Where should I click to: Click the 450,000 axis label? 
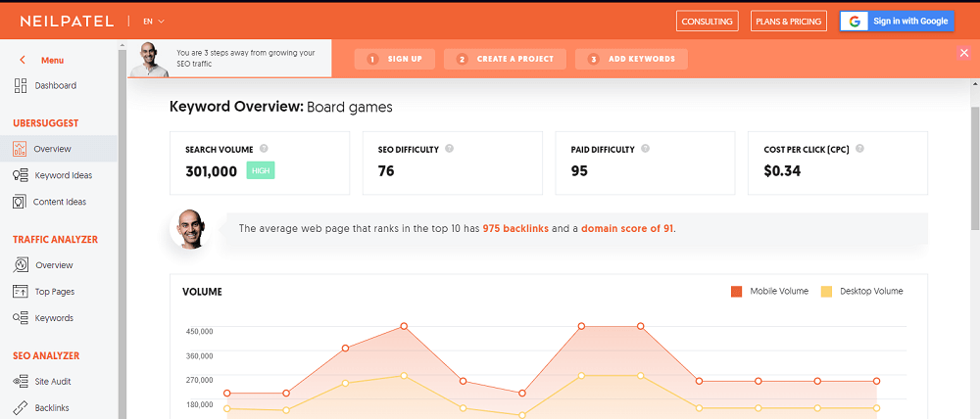(x=200, y=331)
